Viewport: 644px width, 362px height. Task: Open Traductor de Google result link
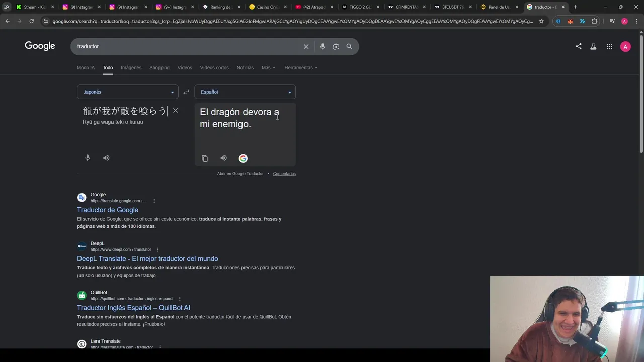pyautogui.click(x=108, y=210)
